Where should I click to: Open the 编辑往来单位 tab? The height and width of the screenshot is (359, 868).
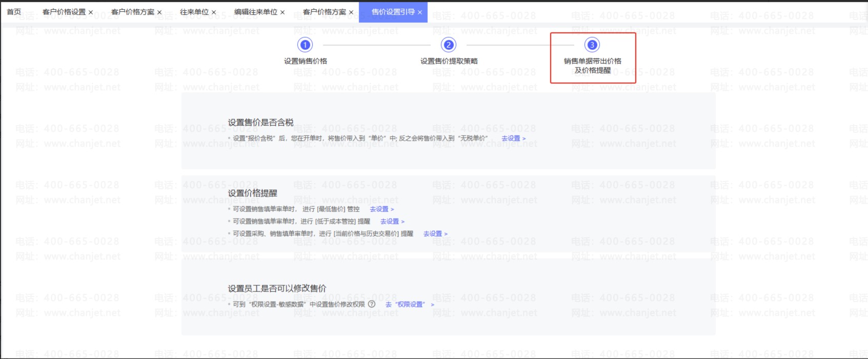[x=256, y=12]
